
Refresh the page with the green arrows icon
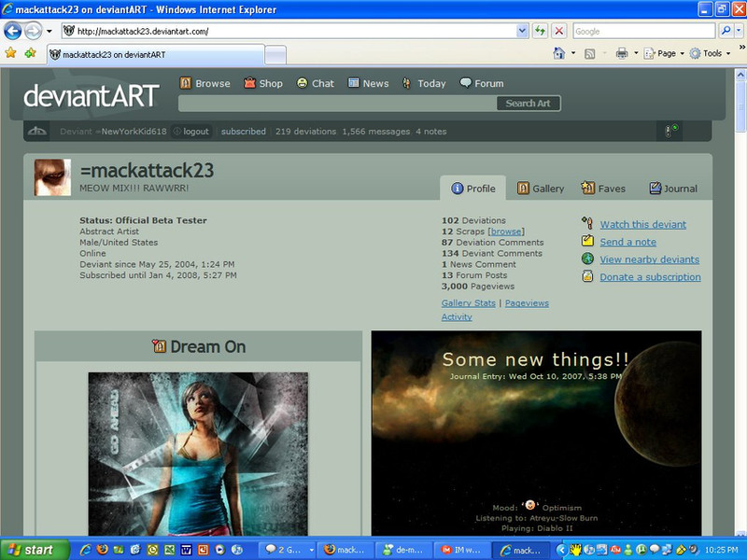coord(540,32)
